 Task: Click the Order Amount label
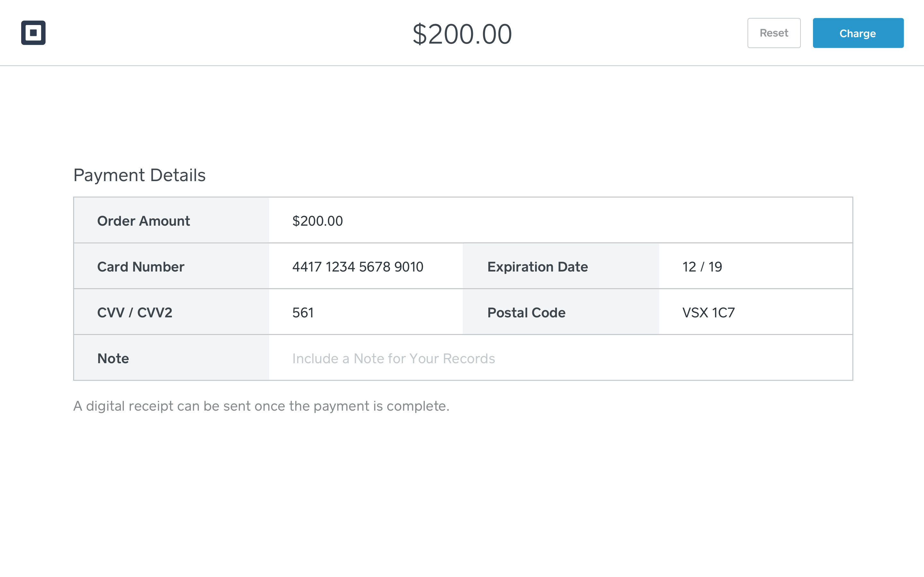143,221
